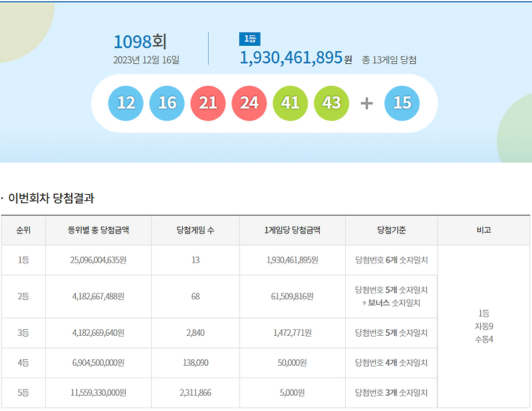532x411 pixels.
Task: Click the 61,509,816원 per-game prize cell
Action: coord(293,297)
